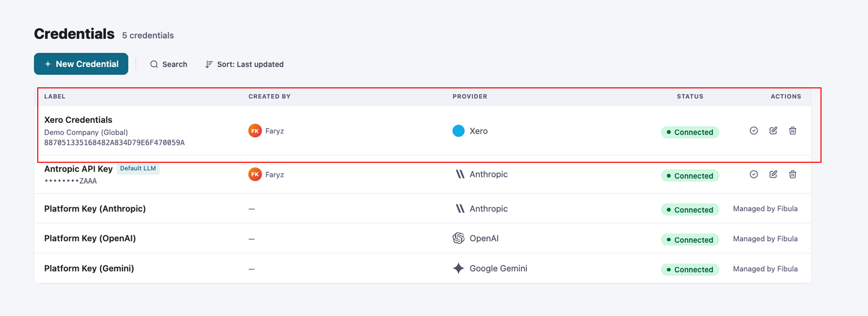
Task: Click the Default LLM badge
Action: pyautogui.click(x=138, y=169)
